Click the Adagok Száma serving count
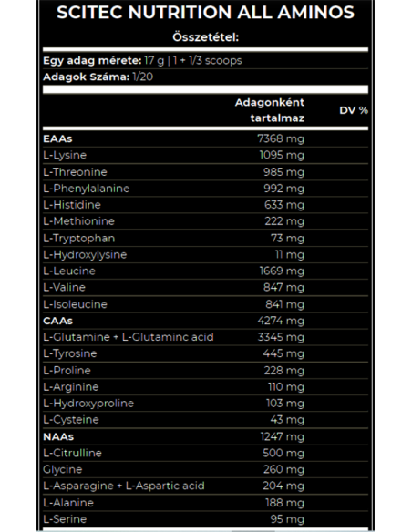Viewport: 412px width, 532px height. click(x=98, y=77)
